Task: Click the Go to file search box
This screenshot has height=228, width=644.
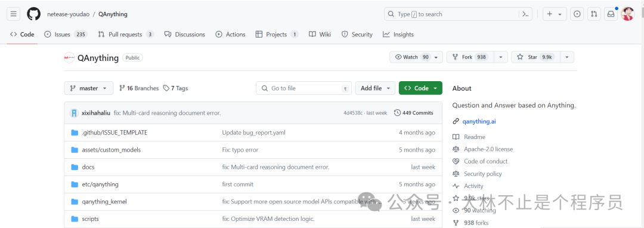Action: click(304, 88)
